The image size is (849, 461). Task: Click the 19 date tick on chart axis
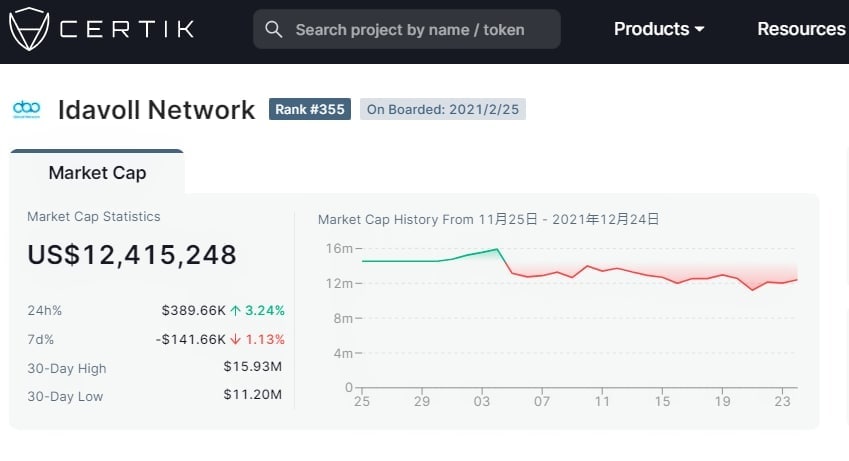tap(722, 401)
